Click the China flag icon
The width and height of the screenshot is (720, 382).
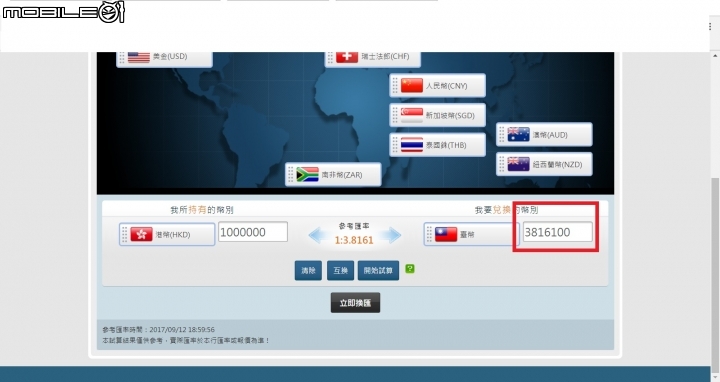[x=411, y=85]
